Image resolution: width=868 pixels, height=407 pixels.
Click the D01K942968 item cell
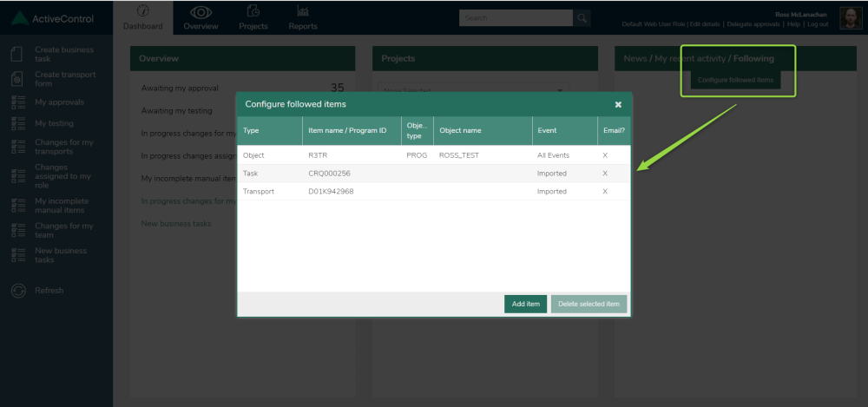click(331, 192)
